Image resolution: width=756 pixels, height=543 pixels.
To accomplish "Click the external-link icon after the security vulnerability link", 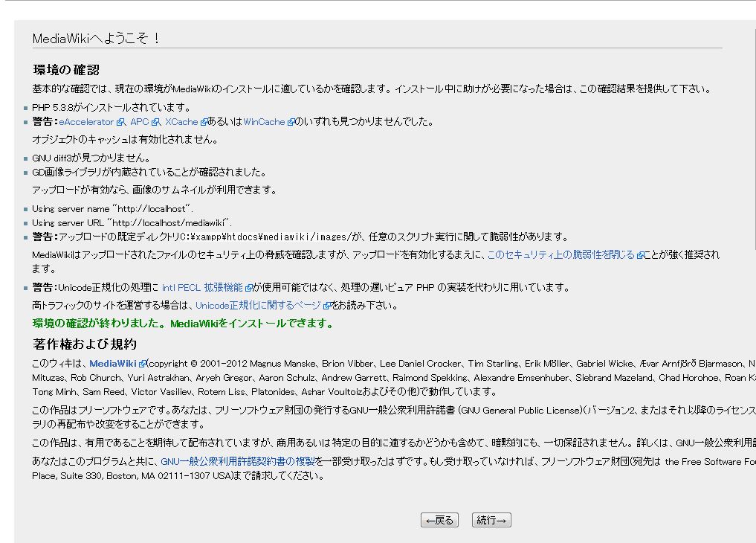I will coord(640,255).
